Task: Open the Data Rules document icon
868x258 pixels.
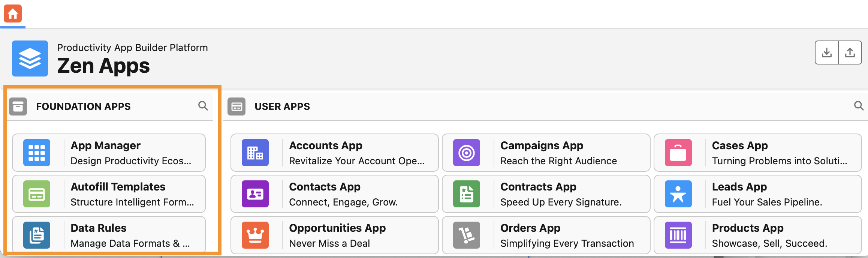Action: pos(37,235)
